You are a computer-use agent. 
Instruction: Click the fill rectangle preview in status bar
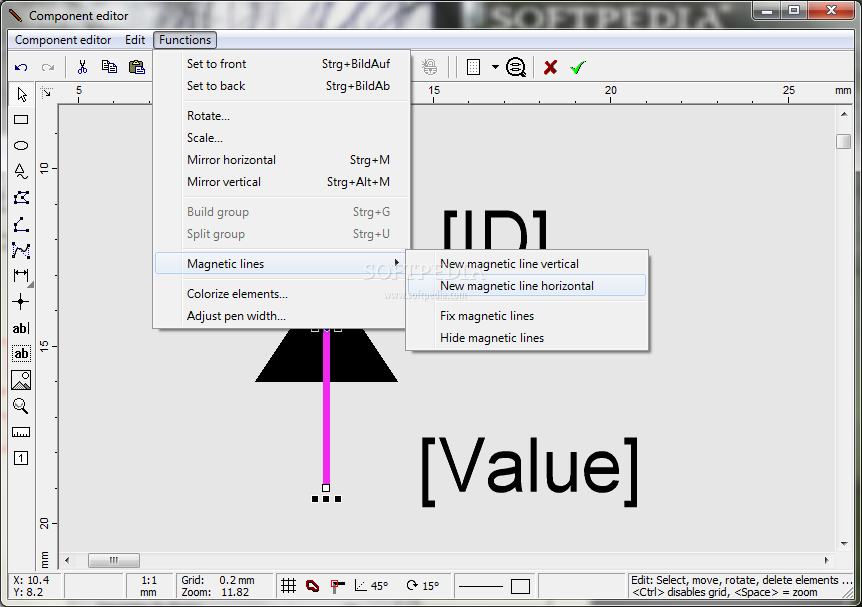pyautogui.click(x=520, y=586)
